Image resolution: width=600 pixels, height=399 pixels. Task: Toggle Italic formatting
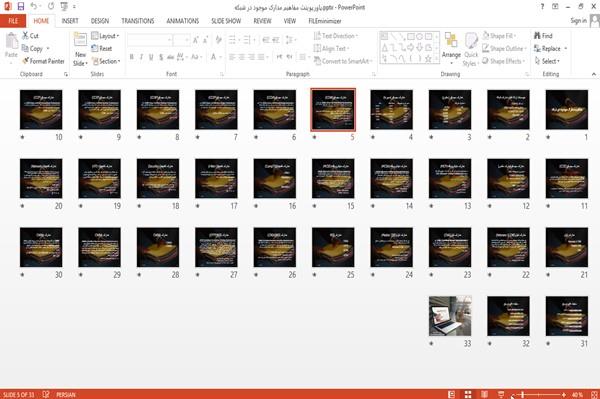pos(141,57)
